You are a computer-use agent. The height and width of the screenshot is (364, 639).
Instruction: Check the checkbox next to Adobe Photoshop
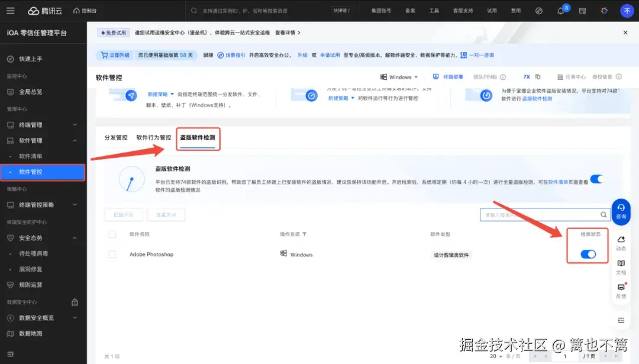tap(111, 253)
